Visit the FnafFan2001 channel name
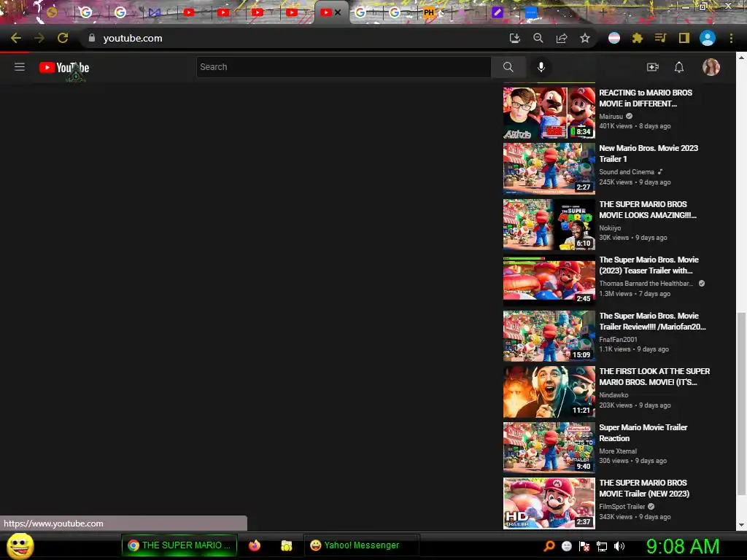Image resolution: width=747 pixels, height=560 pixels. pyautogui.click(x=618, y=340)
